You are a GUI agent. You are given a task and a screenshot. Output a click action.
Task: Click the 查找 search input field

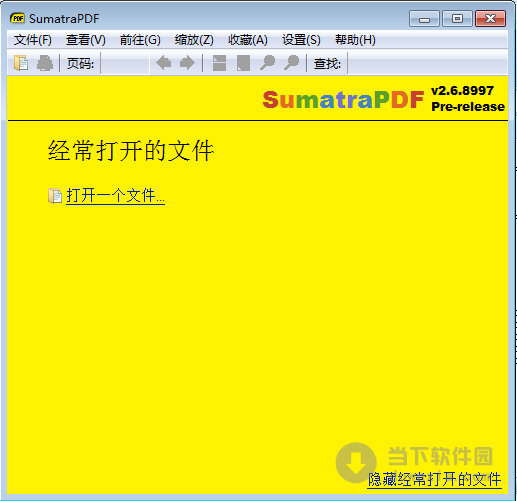pos(427,63)
